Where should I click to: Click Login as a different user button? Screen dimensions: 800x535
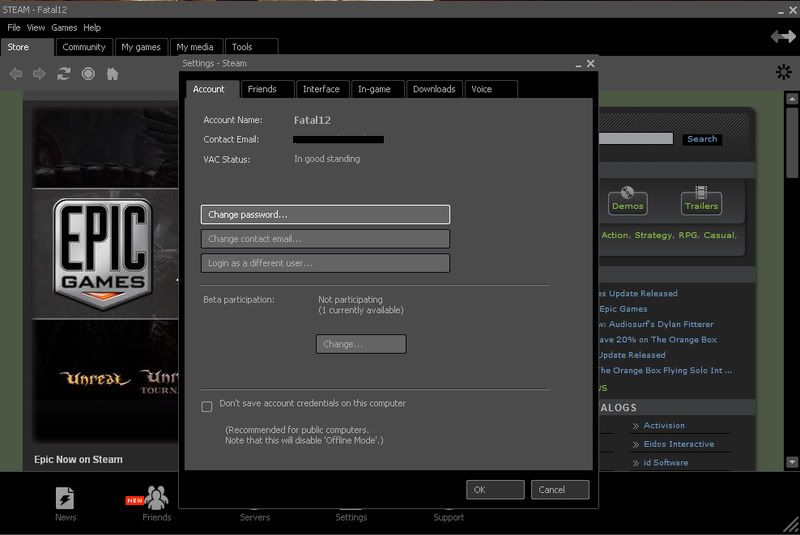coord(326,263)
